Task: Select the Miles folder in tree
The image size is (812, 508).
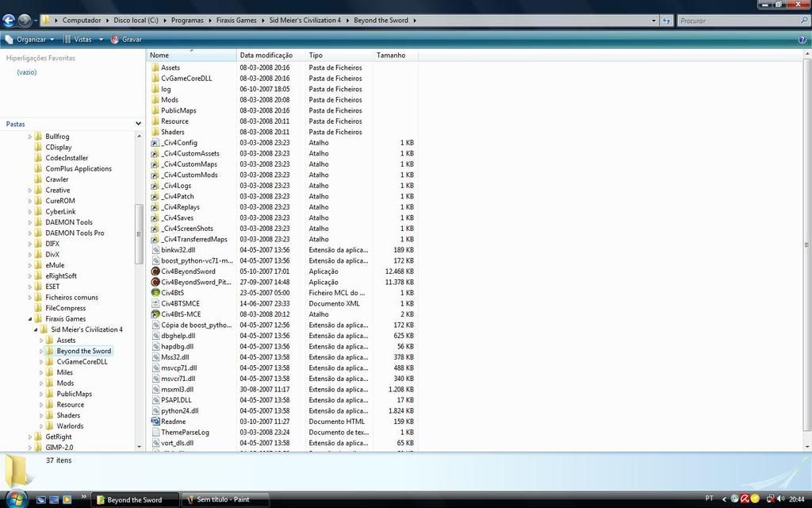Action: point(65,372)
